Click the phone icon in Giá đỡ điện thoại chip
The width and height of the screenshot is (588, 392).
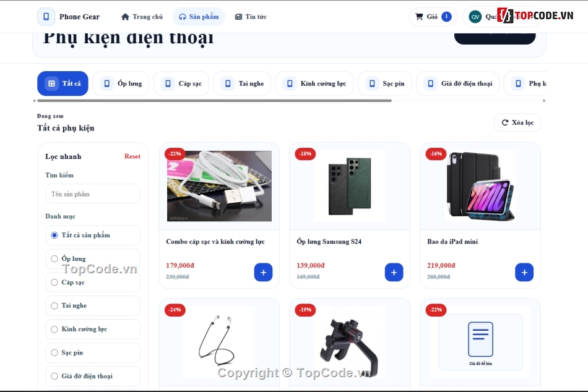[431, 83]
